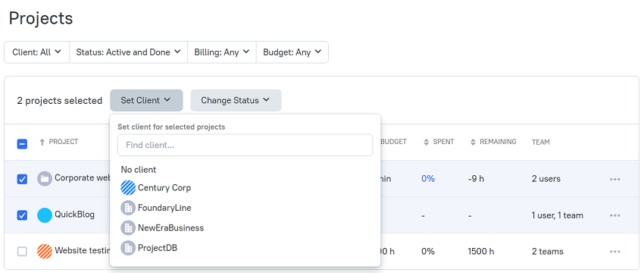The height and width of the screenshot is (273, 644).
Task: Open more options for Corporate website row
Action: coord(615,179)
